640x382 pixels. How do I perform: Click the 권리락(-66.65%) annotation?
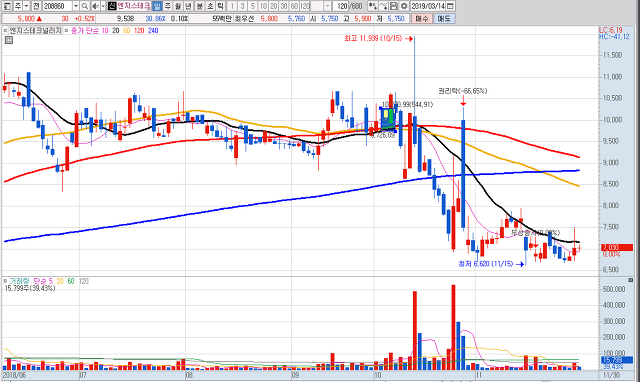click(x=463, y=91)
